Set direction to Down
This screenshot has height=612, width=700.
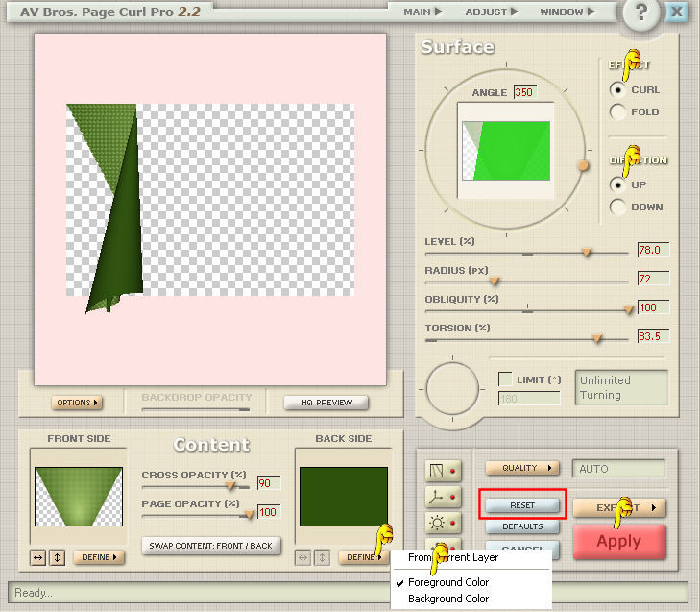pyautogui.click(x=617, y=207)
